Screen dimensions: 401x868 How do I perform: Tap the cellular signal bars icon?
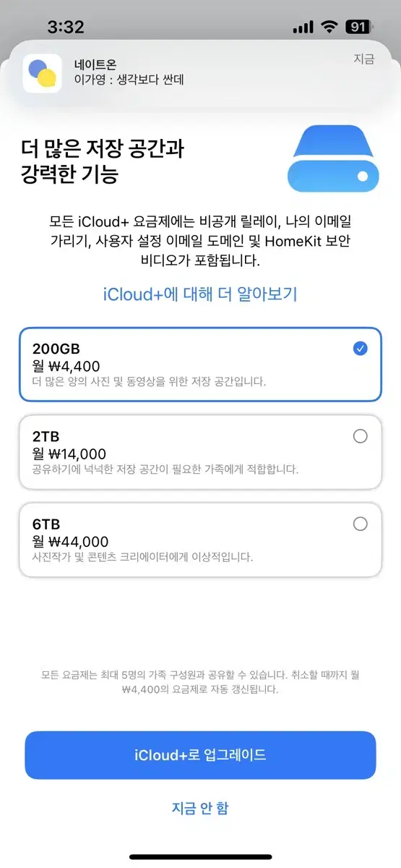point(303,27)
